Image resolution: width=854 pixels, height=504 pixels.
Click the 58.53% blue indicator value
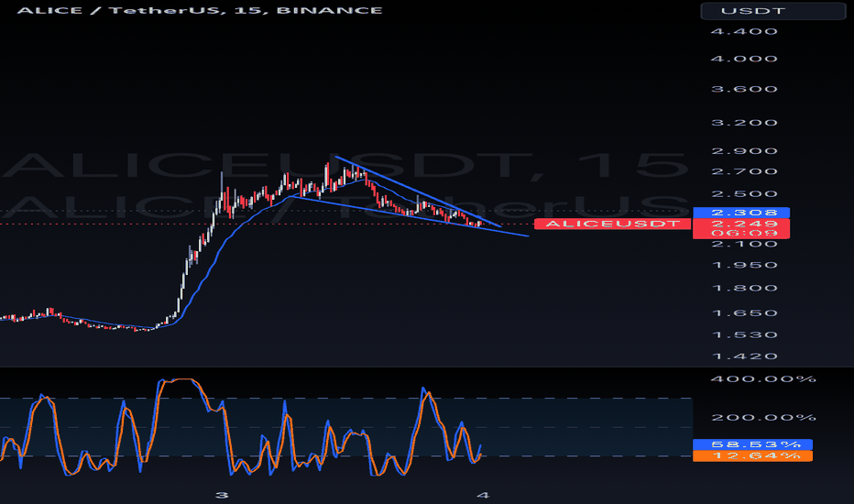pyautogui.click(x=752, y=444)
